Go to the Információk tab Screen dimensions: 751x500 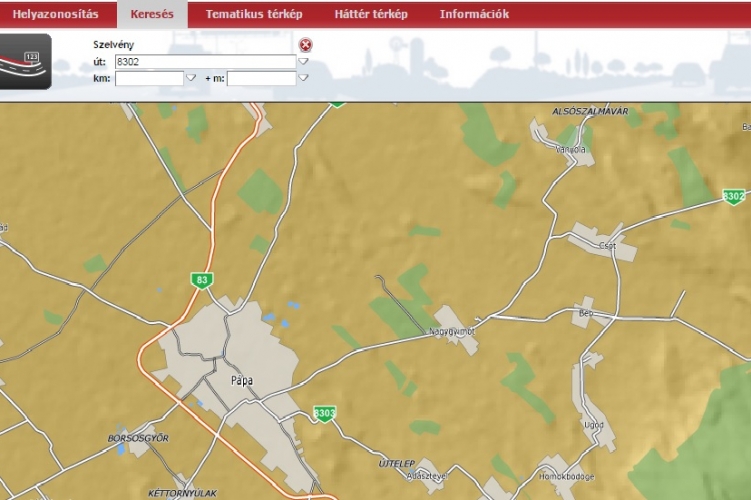pyautogui.click(x=474, y=14)
